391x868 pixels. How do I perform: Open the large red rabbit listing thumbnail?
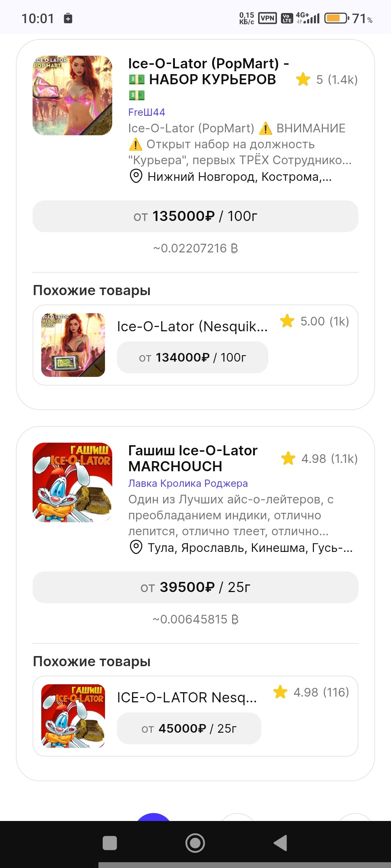[x=72, y=482]
